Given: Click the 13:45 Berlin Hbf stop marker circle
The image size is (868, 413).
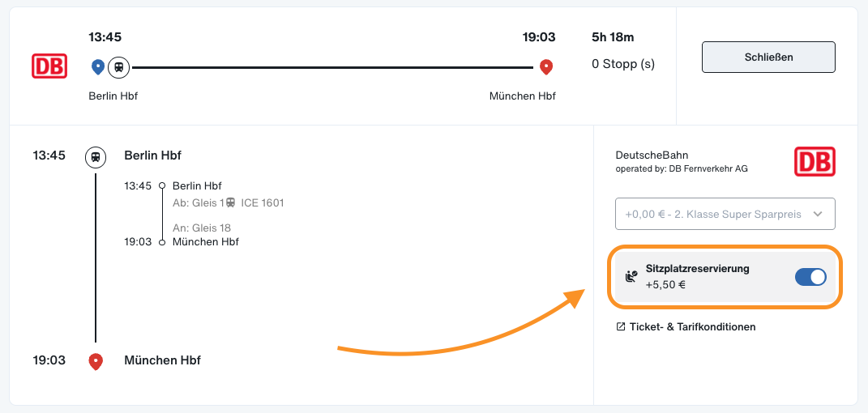Looking at the screenshot, I should click(162, 185).
